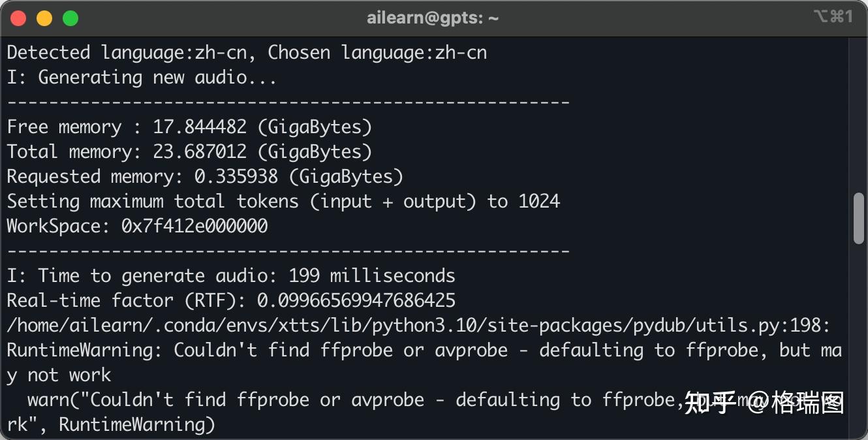Place cursor on Free memory value 17.844482
The image size is (868, 440).
coord(200,127)
